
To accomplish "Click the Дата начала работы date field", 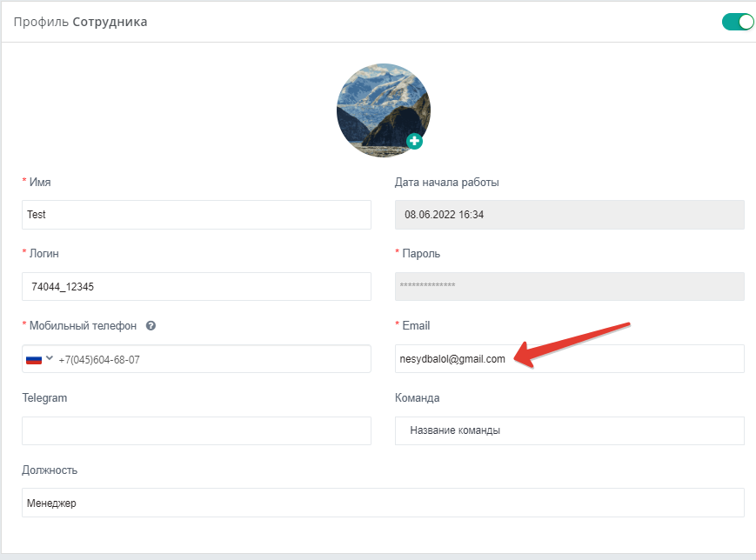I will [570, 215].
